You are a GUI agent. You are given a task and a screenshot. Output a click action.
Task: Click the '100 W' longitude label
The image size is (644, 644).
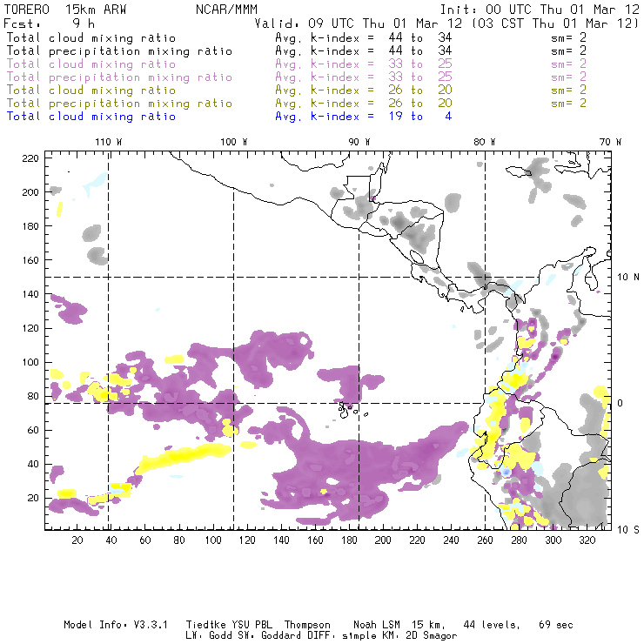click(234, 142)
